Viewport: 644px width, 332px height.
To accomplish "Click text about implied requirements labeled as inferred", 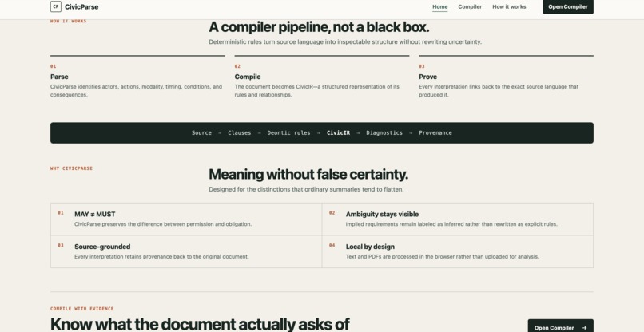I will (451, 224).
